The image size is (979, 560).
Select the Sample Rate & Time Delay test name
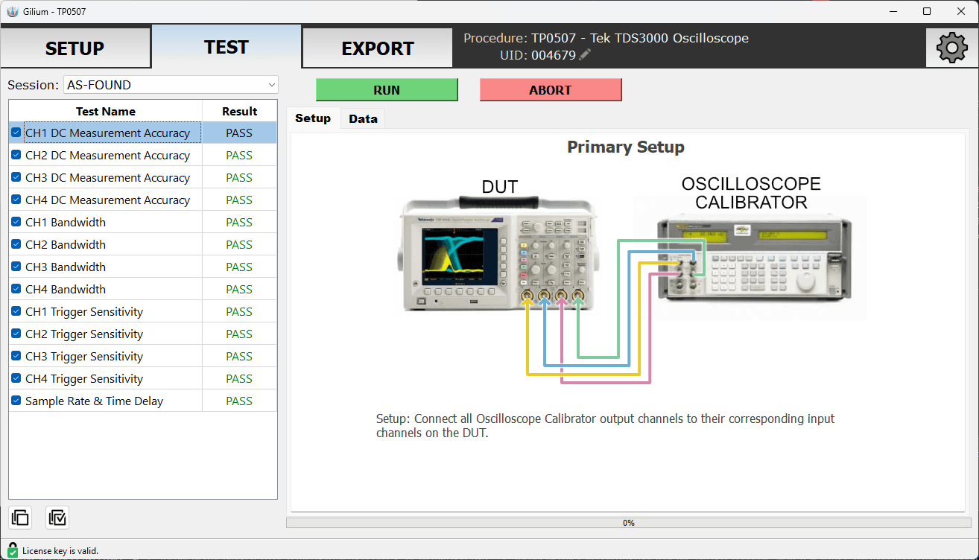pyautogui.click(x=94, y=401)
